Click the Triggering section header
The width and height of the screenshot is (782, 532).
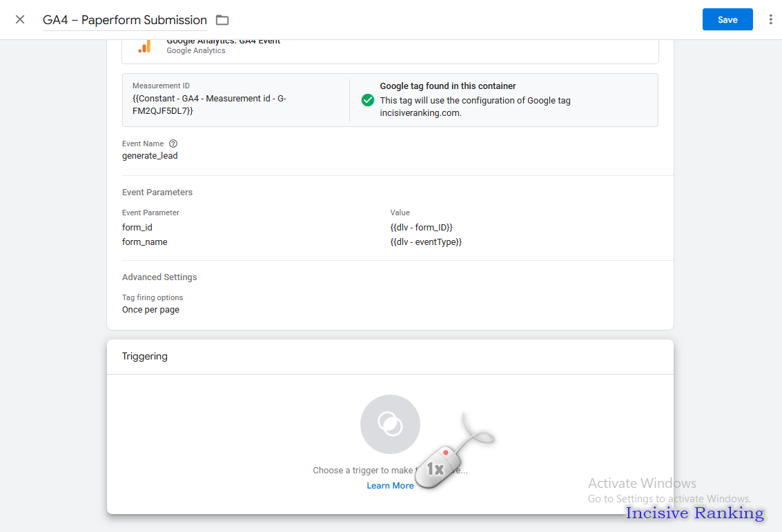click(145, 357)
